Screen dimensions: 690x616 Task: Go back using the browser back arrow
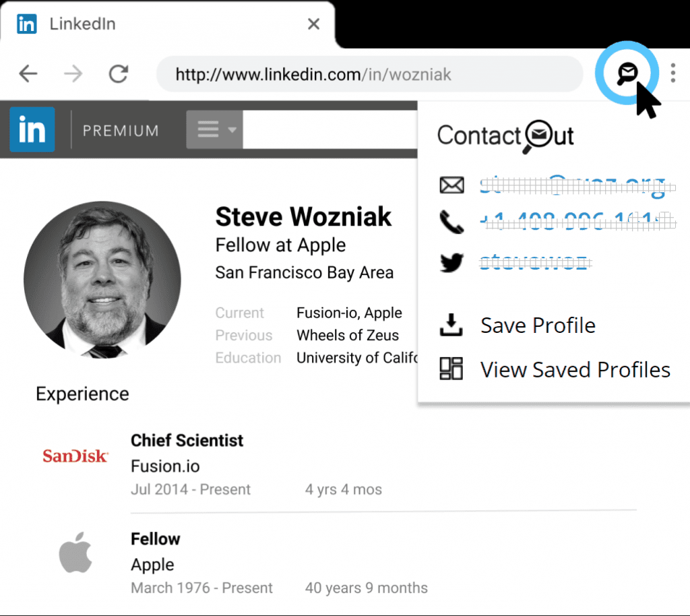click(x=28, y=73)
